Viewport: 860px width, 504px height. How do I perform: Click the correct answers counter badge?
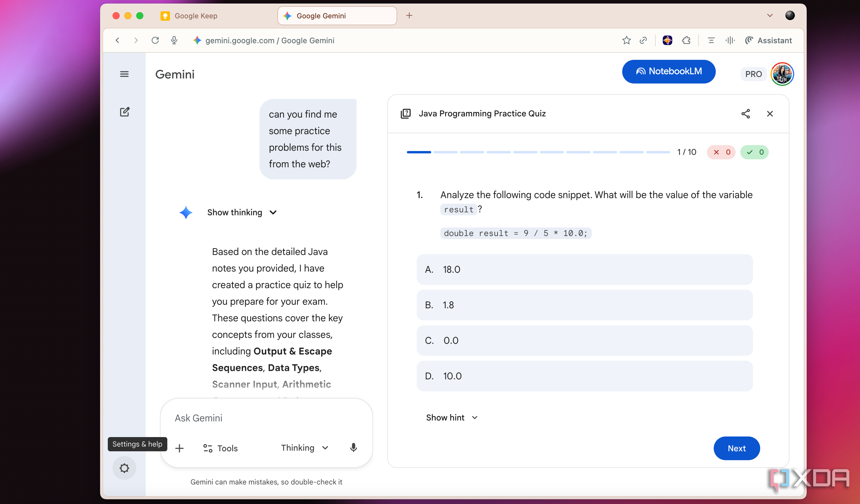(x=754, y=152)
